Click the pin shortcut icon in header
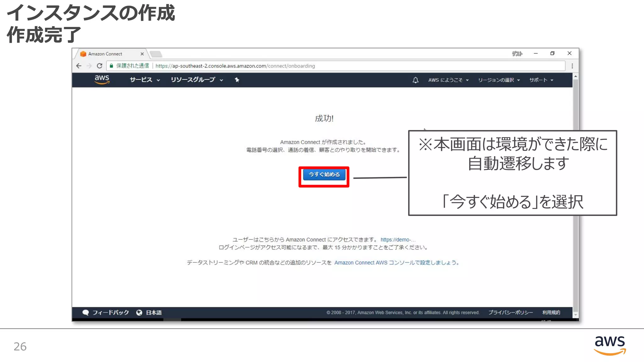The height and width of the screenshot is (362, 644). [x=237, y=80]
